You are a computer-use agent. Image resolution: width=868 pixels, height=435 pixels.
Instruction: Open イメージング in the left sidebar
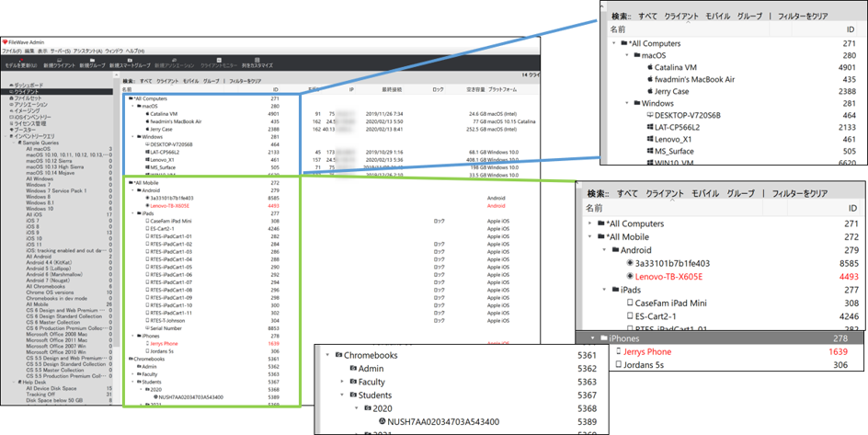(x=25, y=110)
